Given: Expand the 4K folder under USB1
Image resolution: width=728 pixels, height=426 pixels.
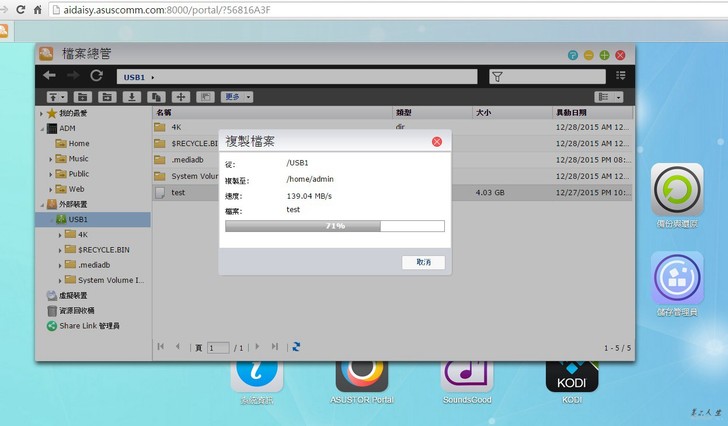Looking at the screenshot, I should click(60, 235).
